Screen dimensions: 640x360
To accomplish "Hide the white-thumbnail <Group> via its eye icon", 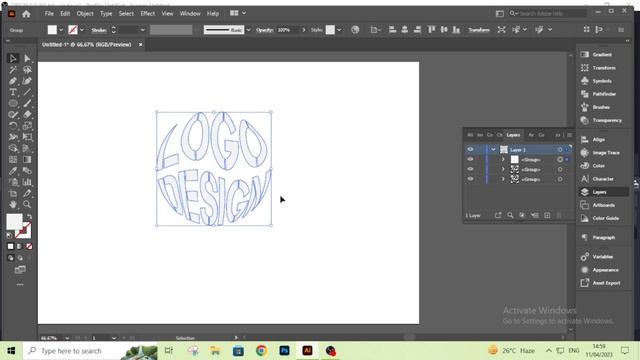I will 470,159.
